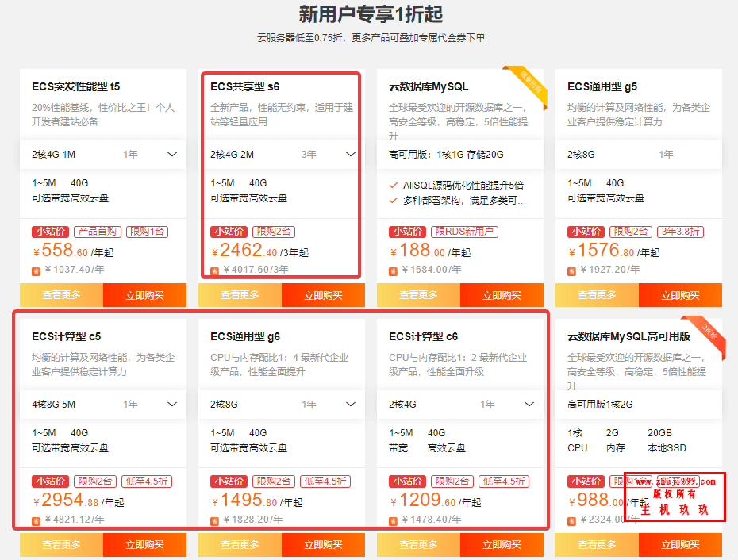Screen dimensions: 738x560
Task: Click the 云数据库MySQL title
Action: pyautogui.click(x=429, y=86)
